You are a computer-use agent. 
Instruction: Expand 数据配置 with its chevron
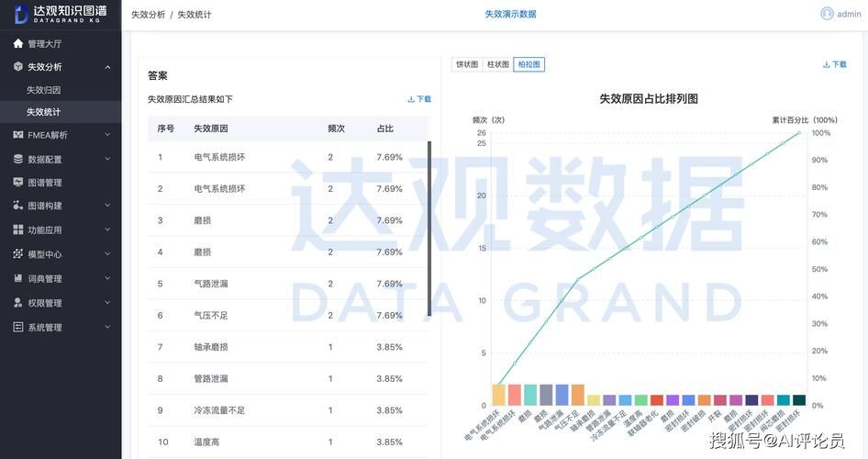pos(107,159)
